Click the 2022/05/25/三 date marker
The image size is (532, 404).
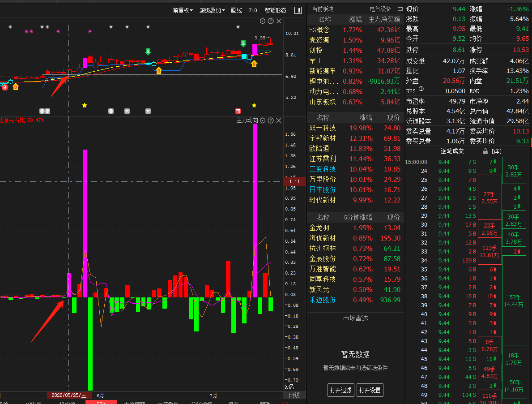coord(69,395)
